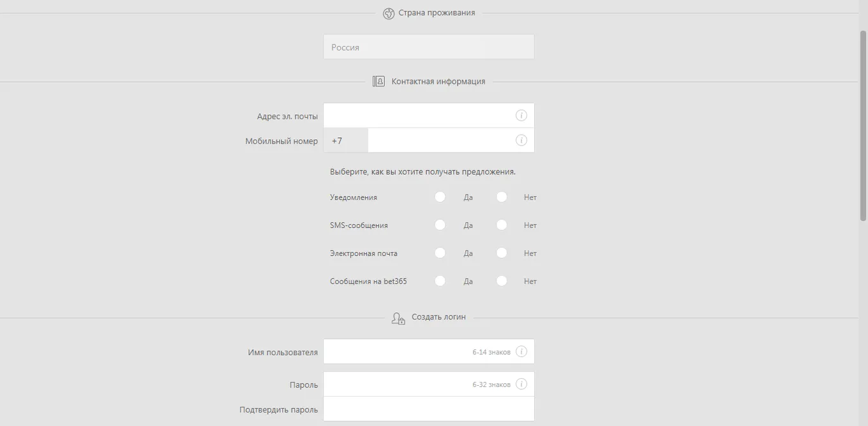Click globe icon beside Страна проживания
Viewport: 868px width, 426px height.
click(x=389, y=13)
